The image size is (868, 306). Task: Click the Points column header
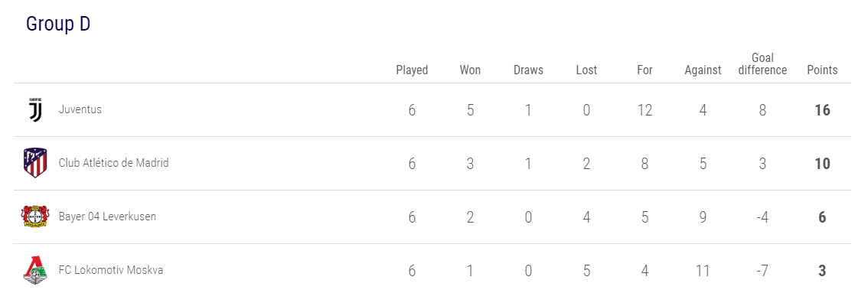[822, 70]
